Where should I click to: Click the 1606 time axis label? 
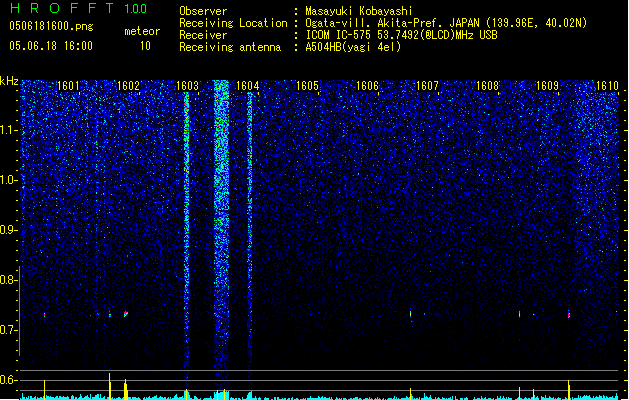coord(367,86)
